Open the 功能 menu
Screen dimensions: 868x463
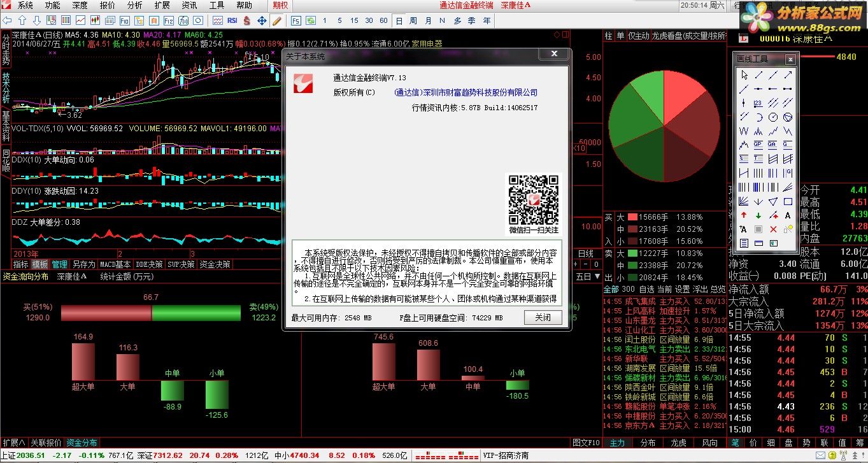pos(53,5)
